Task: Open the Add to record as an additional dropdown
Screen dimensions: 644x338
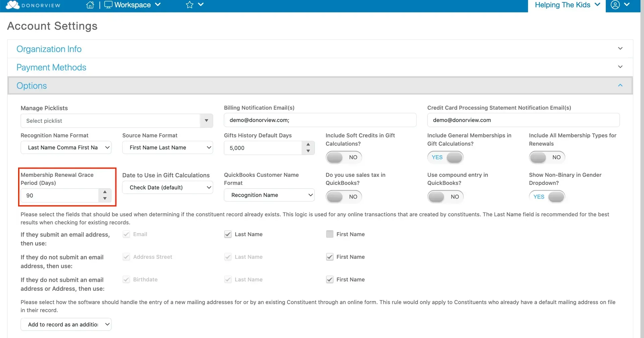Action: click(x=66, y=325)
